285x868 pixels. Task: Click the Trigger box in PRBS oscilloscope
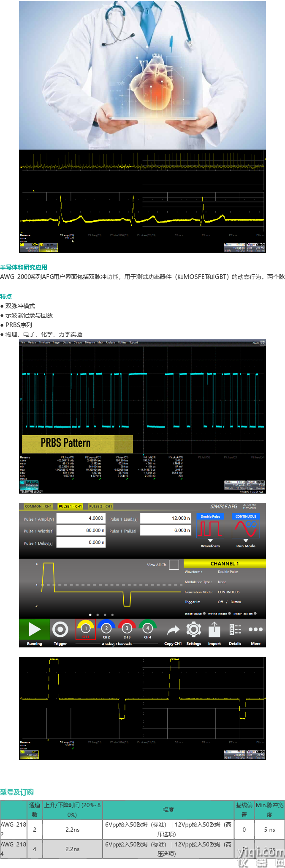click(255, 484)
